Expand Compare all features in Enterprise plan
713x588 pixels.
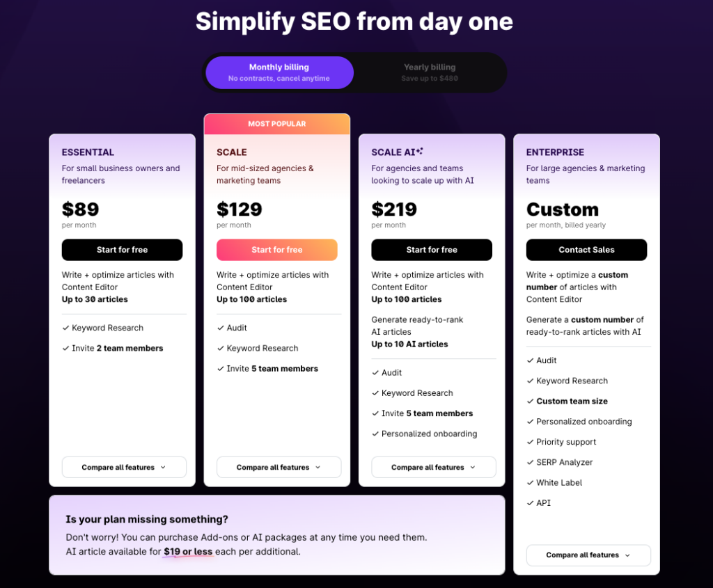coord(588,555)
